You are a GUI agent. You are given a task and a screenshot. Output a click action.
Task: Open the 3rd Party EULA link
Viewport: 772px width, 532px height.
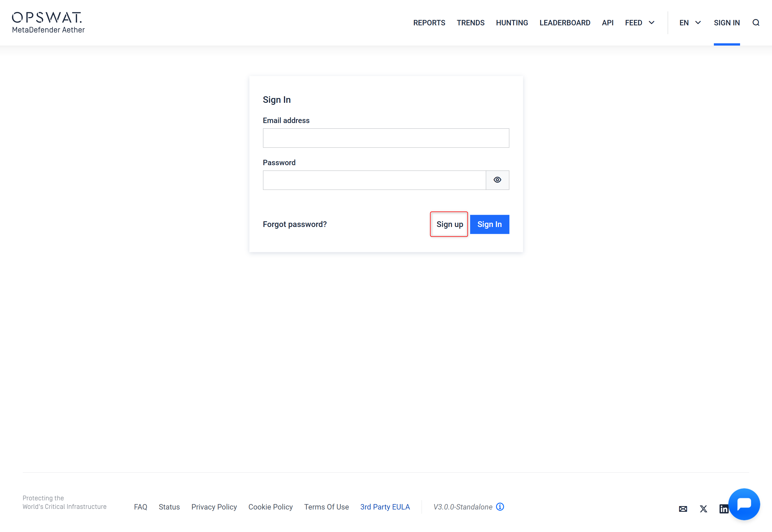tap(385, 507)
